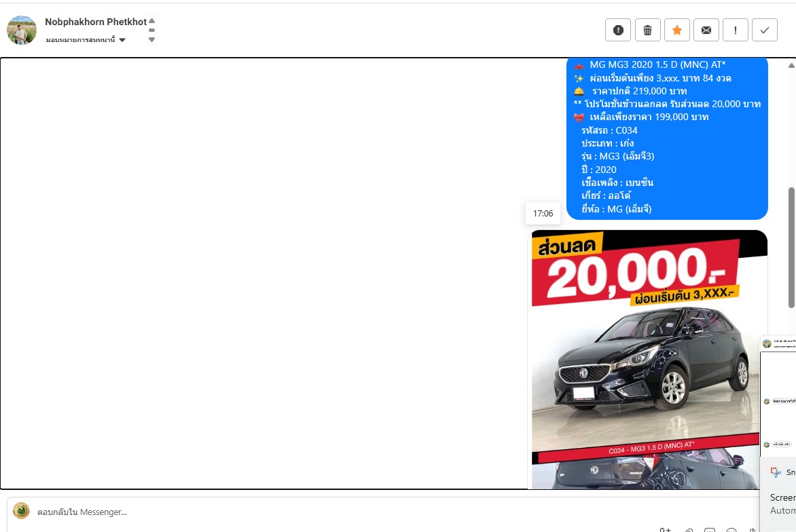The width and height of the screenshot is (796, 532).
Task: Star this conversation as follow-up
Action: [676, 30]
